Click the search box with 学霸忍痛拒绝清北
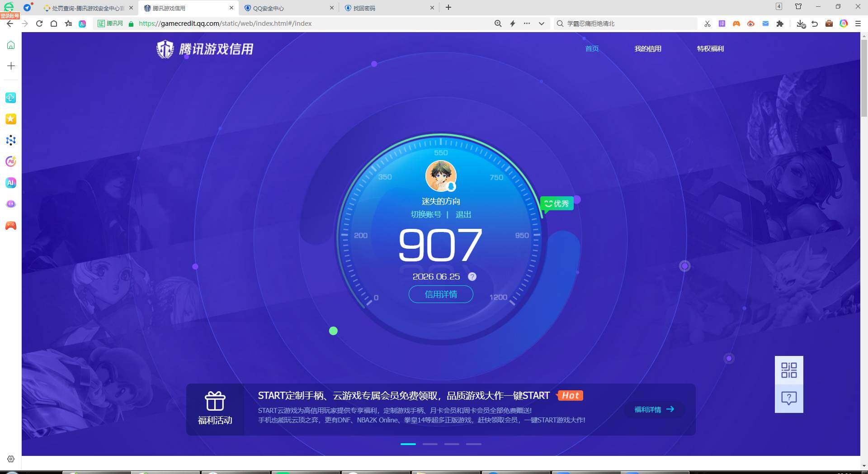 pos(626,24)
